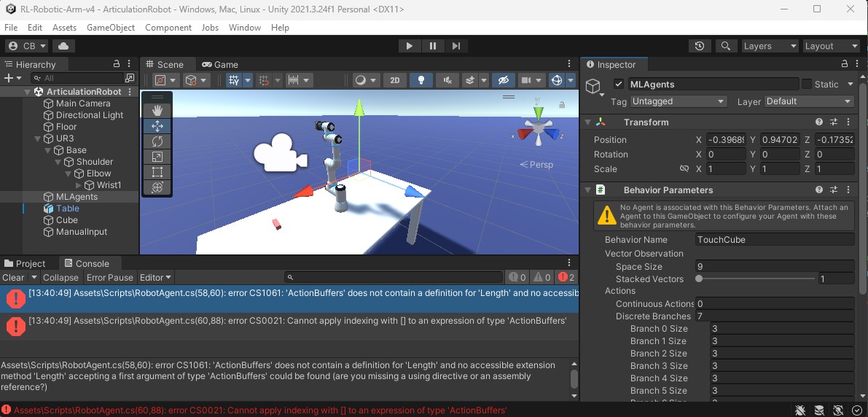Open the Static flags dropdown arrow
This screenshot has height=417, width=868.
[x=851, y=84]
